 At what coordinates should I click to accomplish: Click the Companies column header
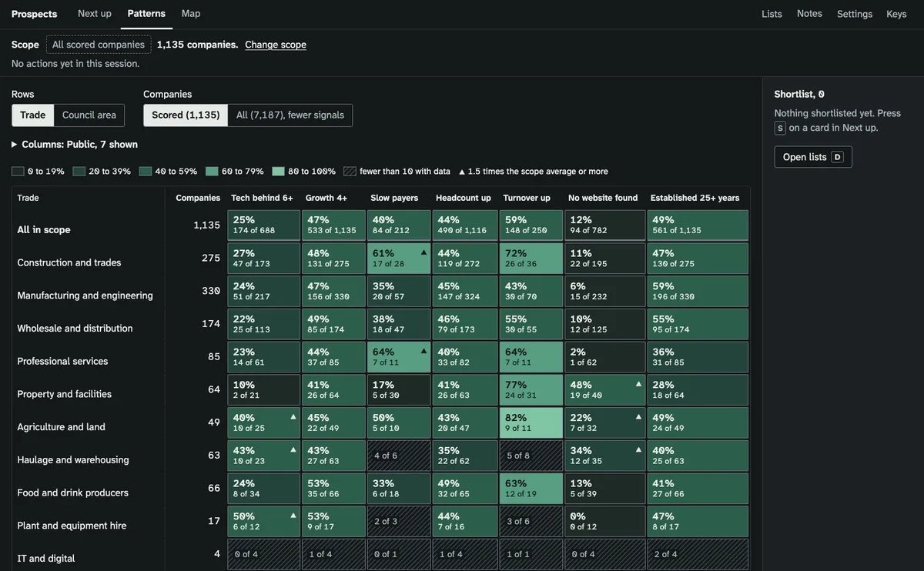[198, 198]
